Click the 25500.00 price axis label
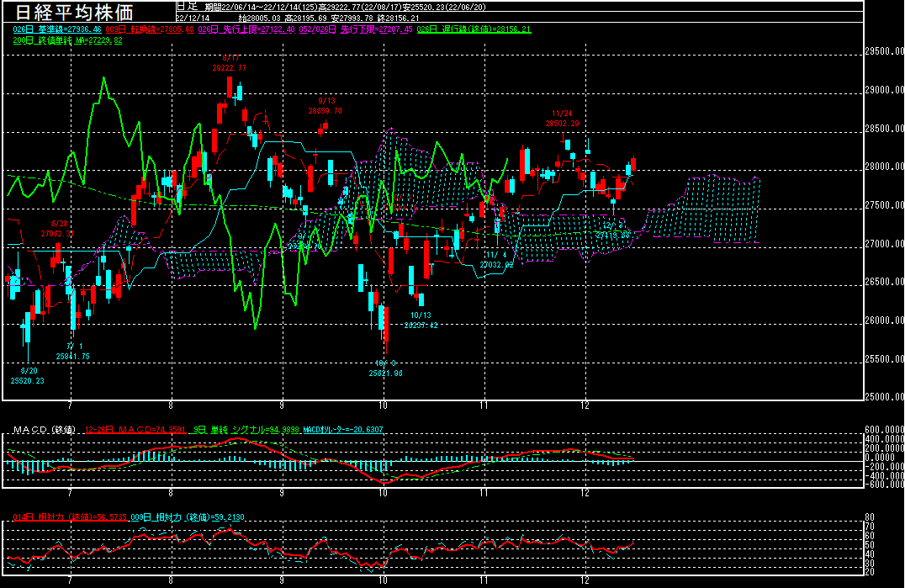Screen dimensions: 905x588 tap(885, 359)
